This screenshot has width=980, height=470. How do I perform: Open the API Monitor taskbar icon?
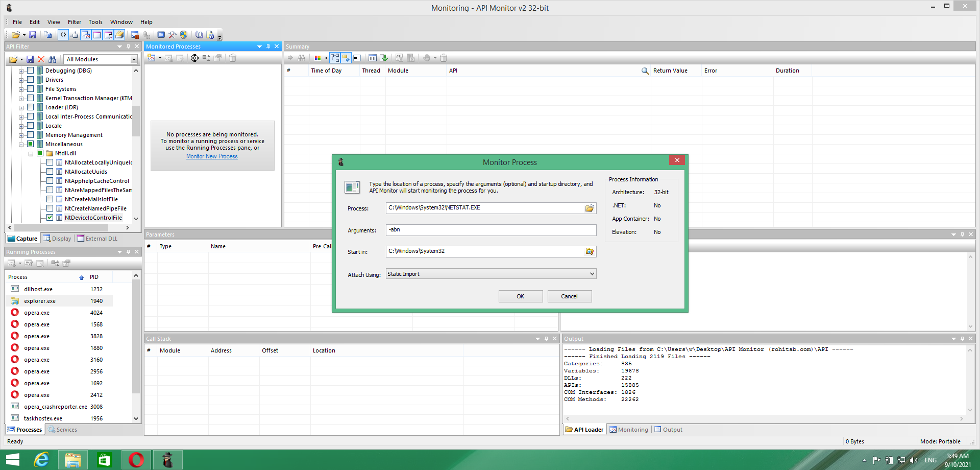(167, 460)
